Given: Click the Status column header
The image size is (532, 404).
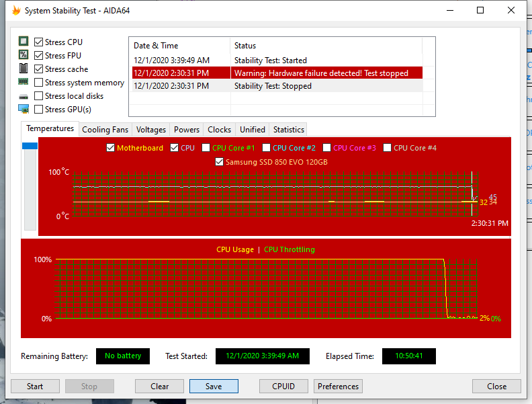Looking at the screenshot, I should [x=326, y=46].
